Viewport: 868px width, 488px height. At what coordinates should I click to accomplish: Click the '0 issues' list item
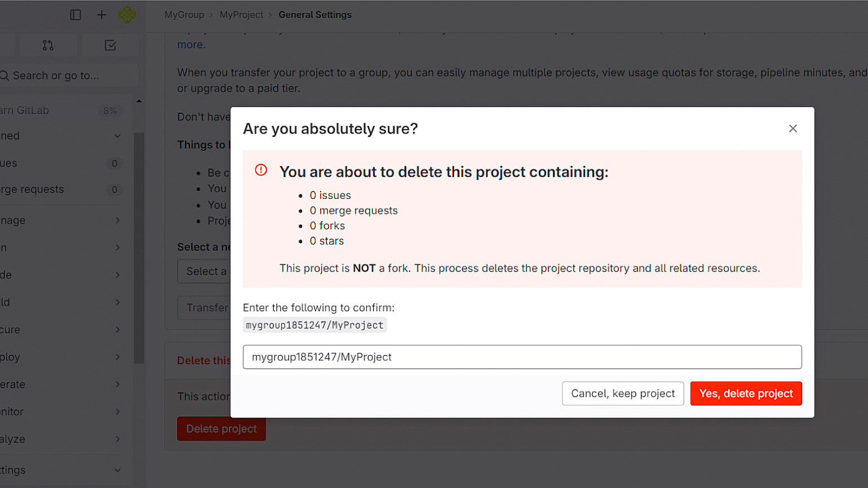330,195
